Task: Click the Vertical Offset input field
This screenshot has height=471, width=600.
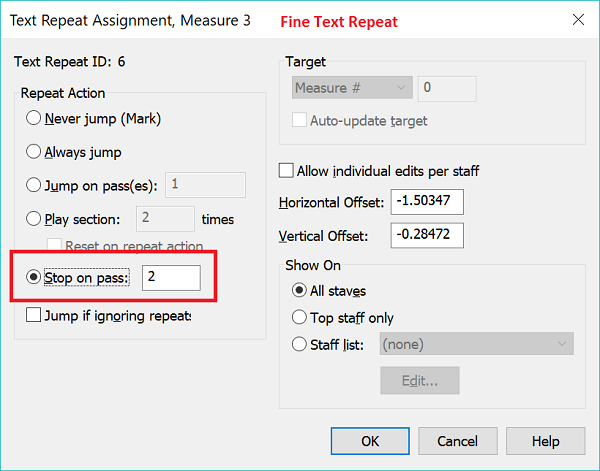Action: 427,236
